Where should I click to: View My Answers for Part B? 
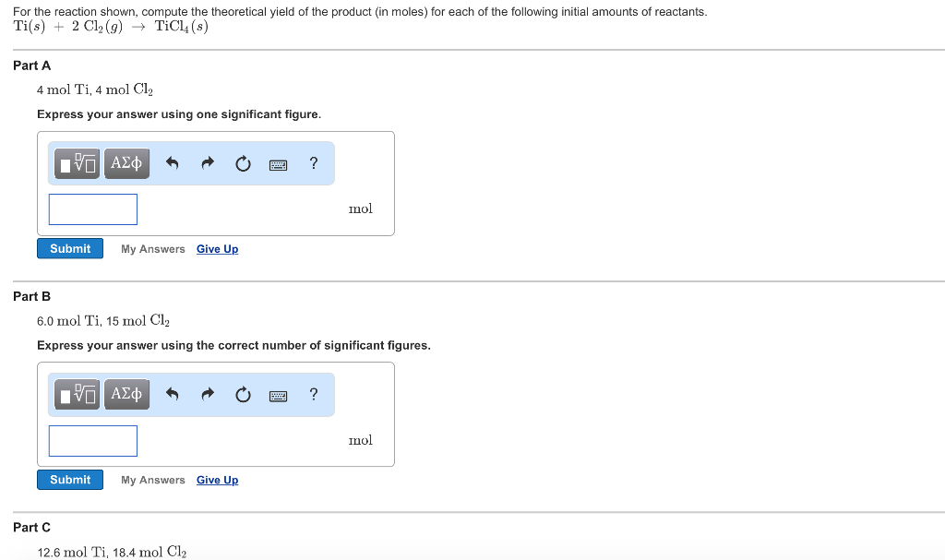tap(153, 480)
